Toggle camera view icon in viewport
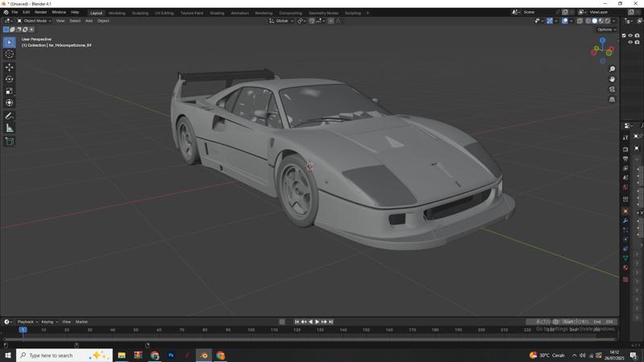The image size is (644, 362). pos(612,89)
